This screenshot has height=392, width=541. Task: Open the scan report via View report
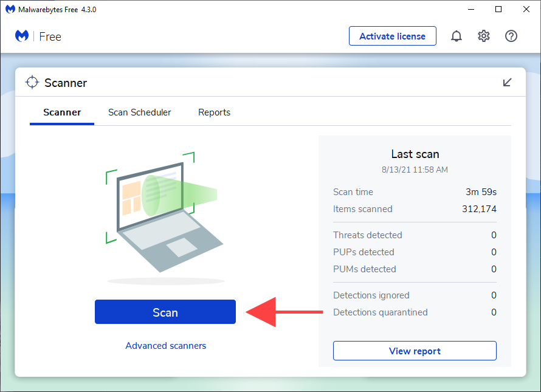click(x=415, y=351)
